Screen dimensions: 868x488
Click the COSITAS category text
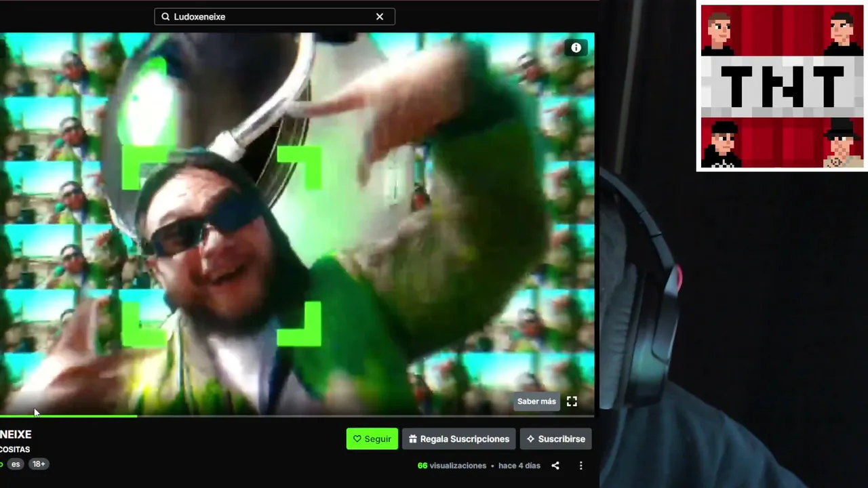click(15, 449)
